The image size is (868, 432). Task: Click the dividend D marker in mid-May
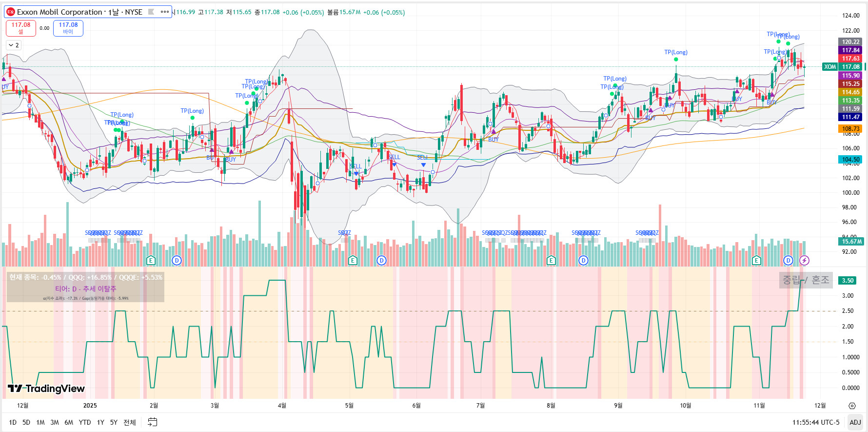pos(381,260)
